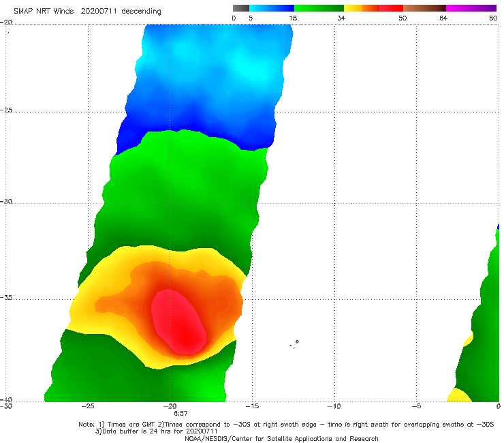Click the color bar label "18"
504x443 pixels.
coord(293,18)
